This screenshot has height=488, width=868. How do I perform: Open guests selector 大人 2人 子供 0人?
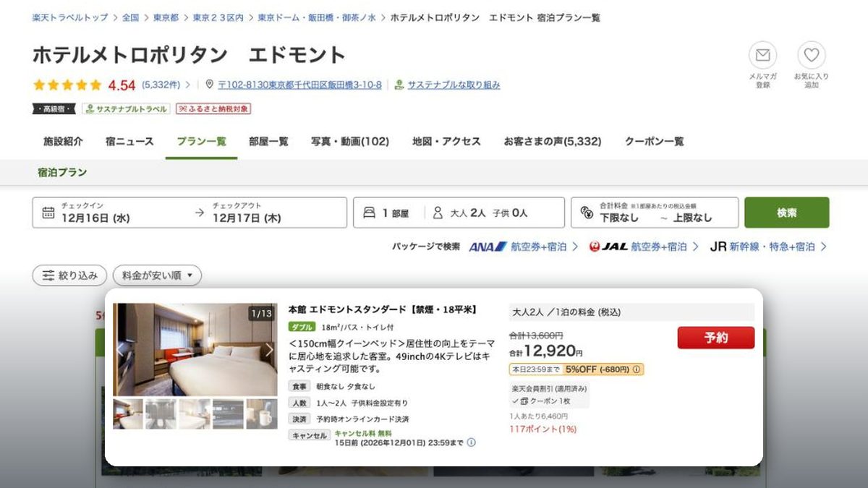click(489, 213)
